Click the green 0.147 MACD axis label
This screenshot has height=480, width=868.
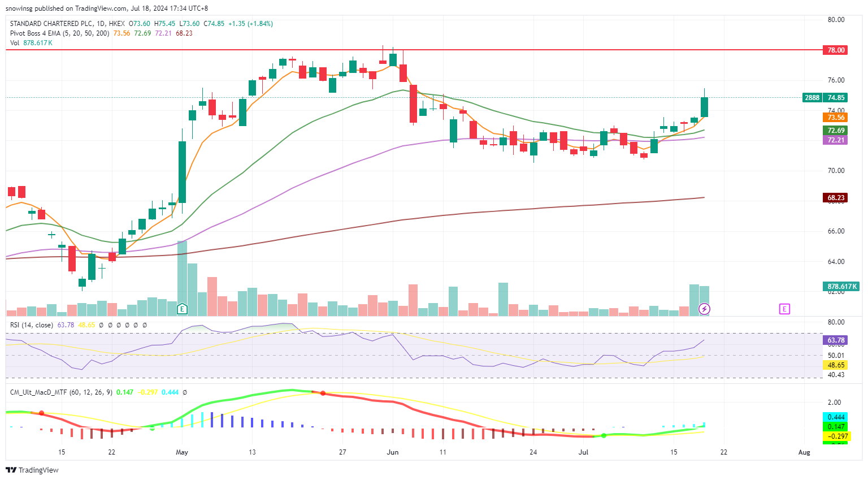pyautogui.click(x=836, y=427)
